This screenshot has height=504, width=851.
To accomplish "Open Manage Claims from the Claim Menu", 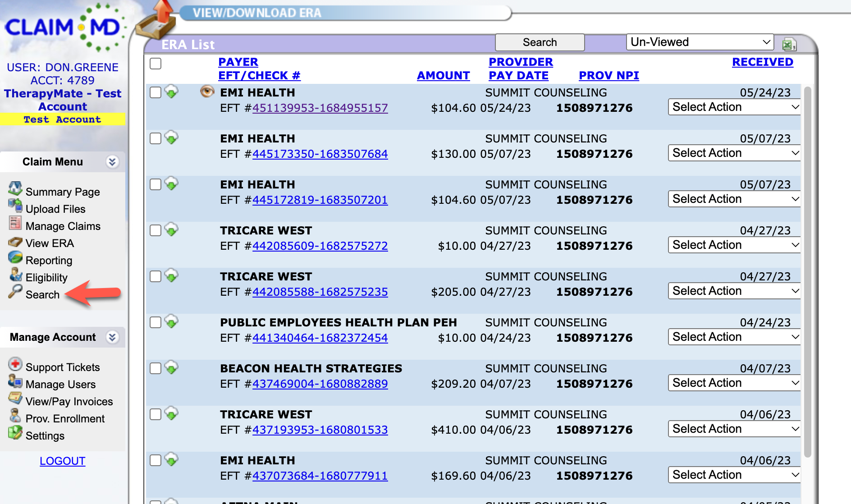I will [x=63, y=226].
